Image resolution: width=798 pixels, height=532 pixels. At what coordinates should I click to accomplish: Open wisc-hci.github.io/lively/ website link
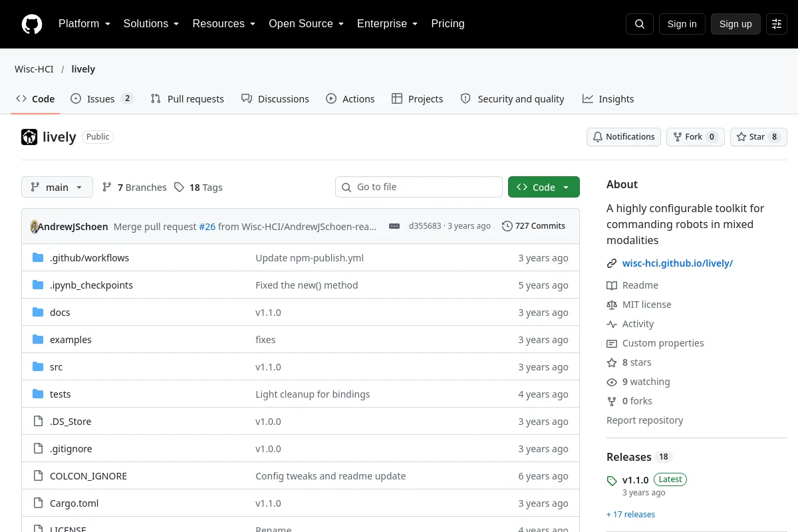[x=678, y=263]
